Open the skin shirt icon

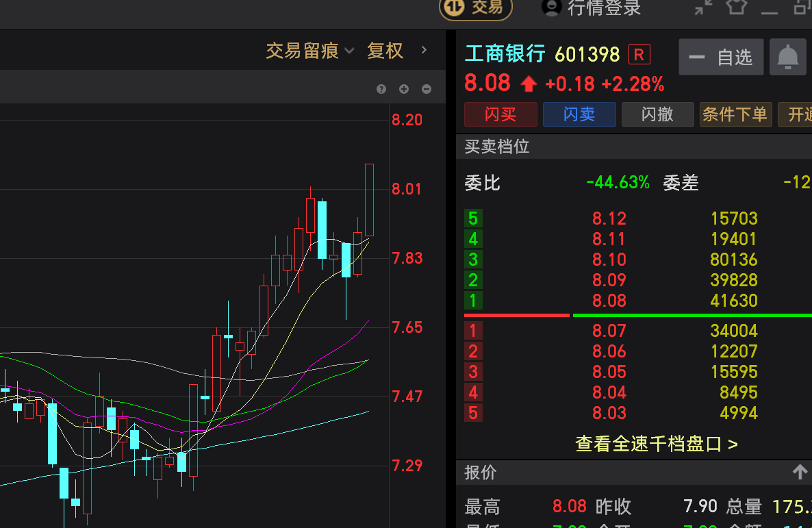[x=737, y=7]
